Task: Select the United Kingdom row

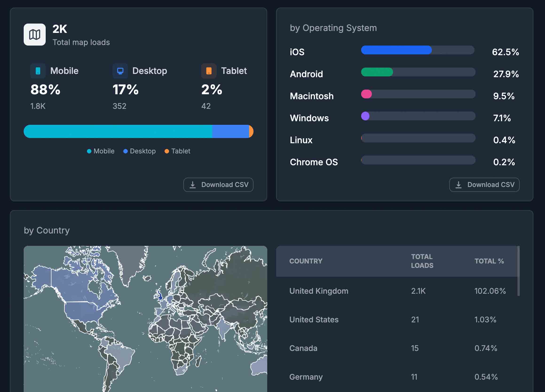Action: (396, 291)
